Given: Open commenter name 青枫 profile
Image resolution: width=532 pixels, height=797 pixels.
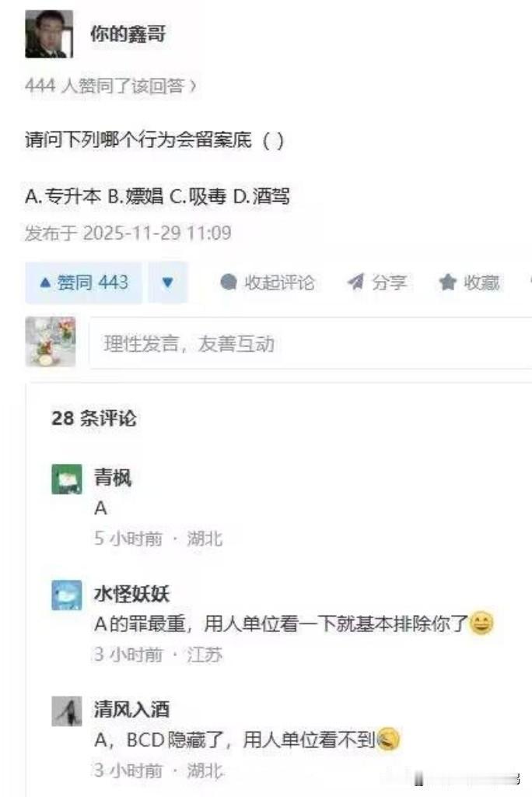Looking at the screenshot, I should point(113,478).
